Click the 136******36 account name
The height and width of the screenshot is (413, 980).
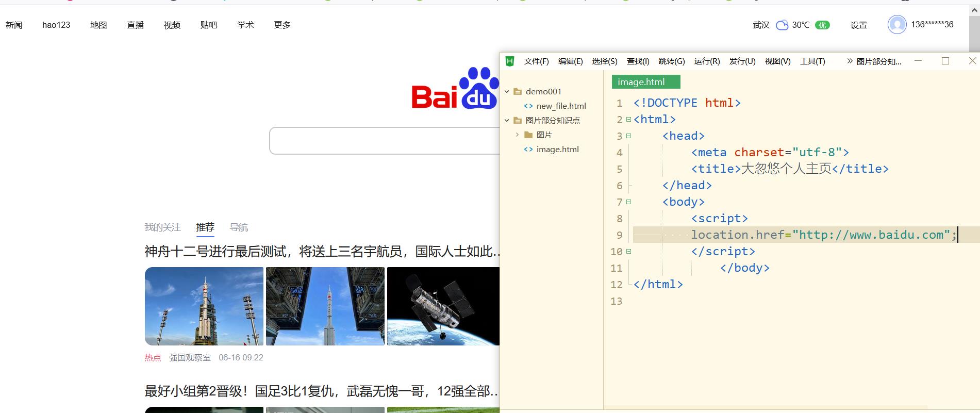(932, 24)
